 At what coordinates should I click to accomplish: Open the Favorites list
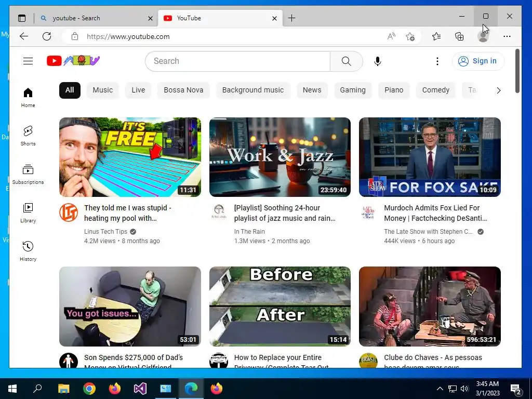click(436, 36)
